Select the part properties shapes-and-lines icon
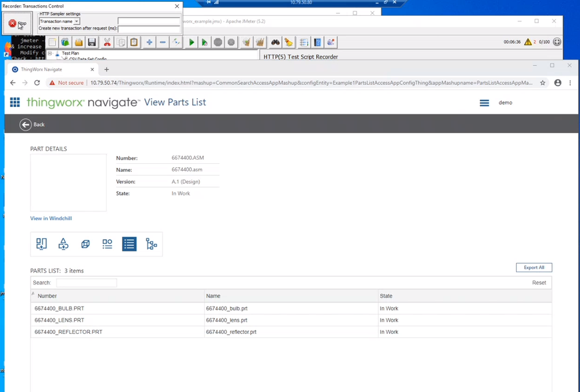Screen dimensions: 580x392 pyautogui.click(x=107, y=244)
